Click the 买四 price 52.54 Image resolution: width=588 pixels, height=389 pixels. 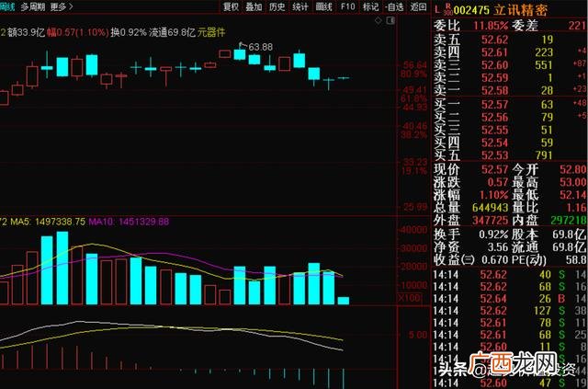(495, 143)
